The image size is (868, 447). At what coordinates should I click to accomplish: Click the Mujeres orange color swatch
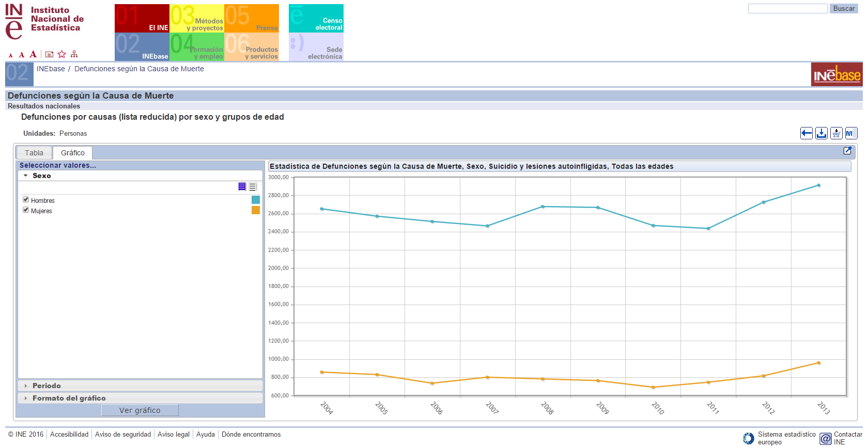256,210
